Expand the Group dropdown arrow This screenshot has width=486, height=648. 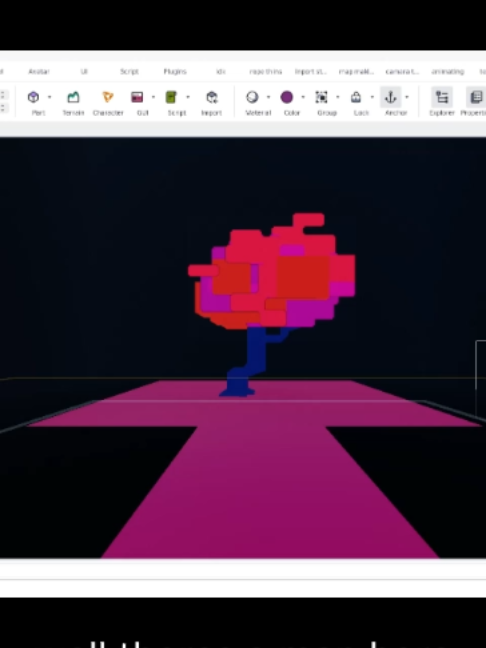pyautogui.click(x=338, y=97)
